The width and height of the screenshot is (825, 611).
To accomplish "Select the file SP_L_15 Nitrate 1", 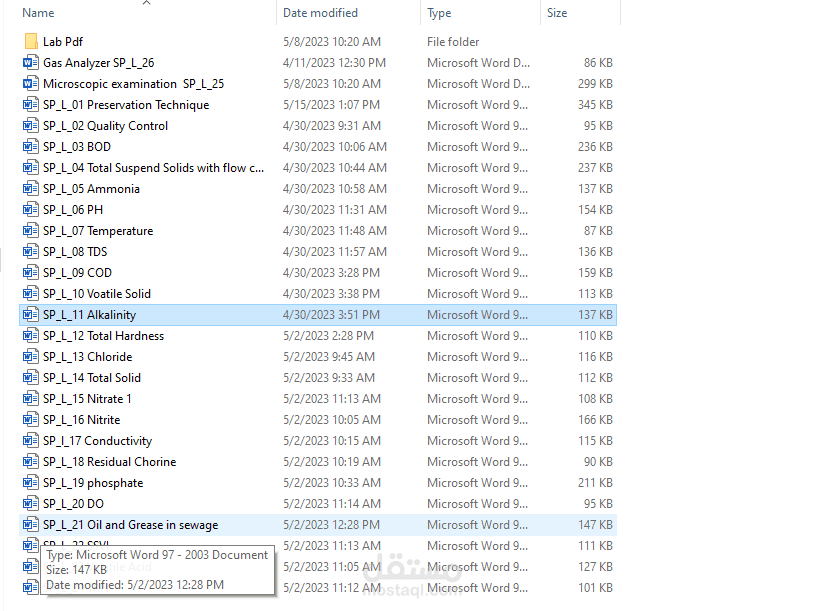I will point(87,399).
